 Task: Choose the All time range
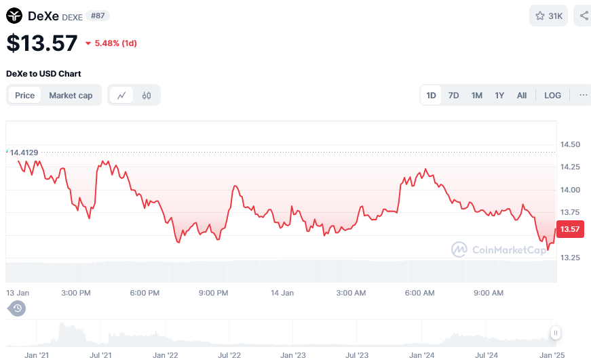522,95
